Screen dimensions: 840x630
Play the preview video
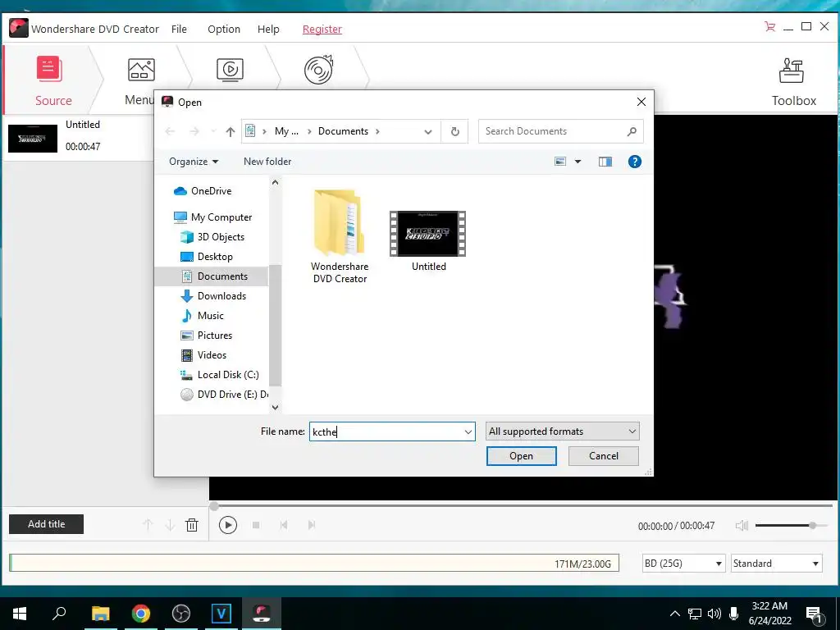point(228,525)
